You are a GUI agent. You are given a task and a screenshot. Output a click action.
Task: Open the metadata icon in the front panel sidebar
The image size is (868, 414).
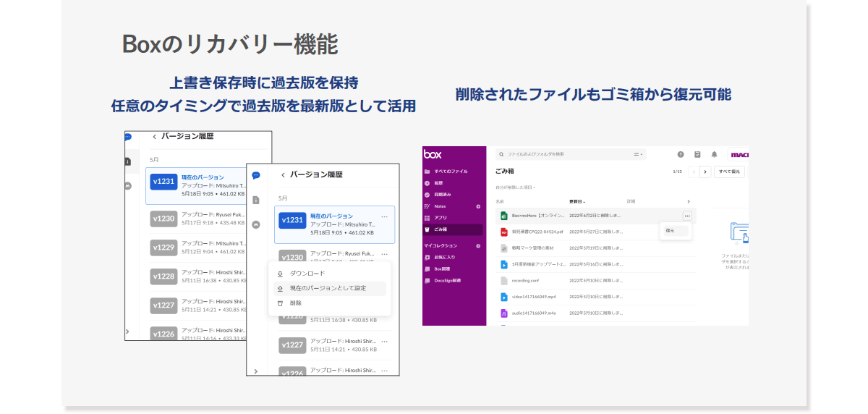[255, 224]
